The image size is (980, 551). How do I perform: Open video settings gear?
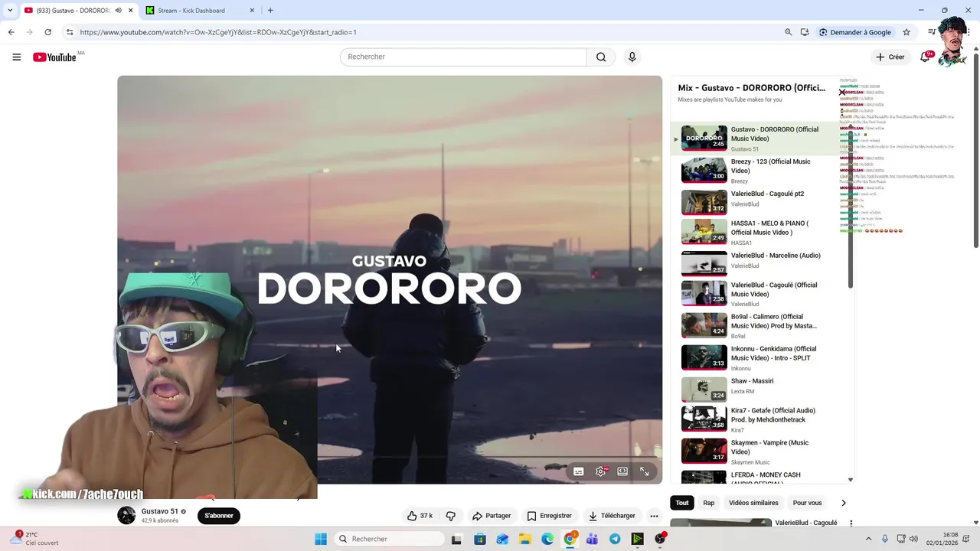pos(601,471)
